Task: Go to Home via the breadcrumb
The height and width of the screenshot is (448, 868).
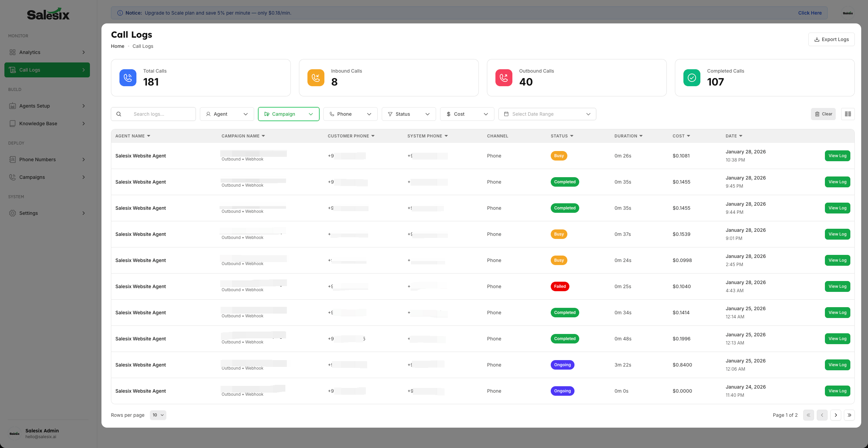Action: [x=117, y=46]
